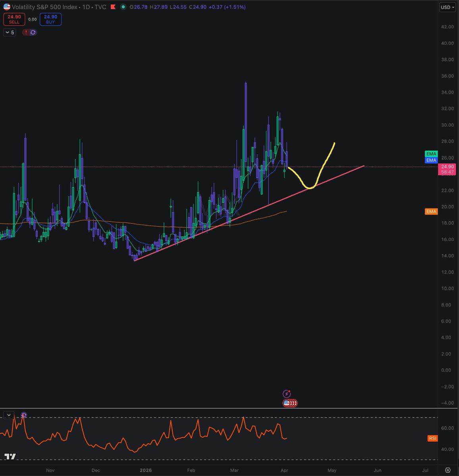Click the 24.90 BUY button

pyautogui.click(x=50, y=19)
